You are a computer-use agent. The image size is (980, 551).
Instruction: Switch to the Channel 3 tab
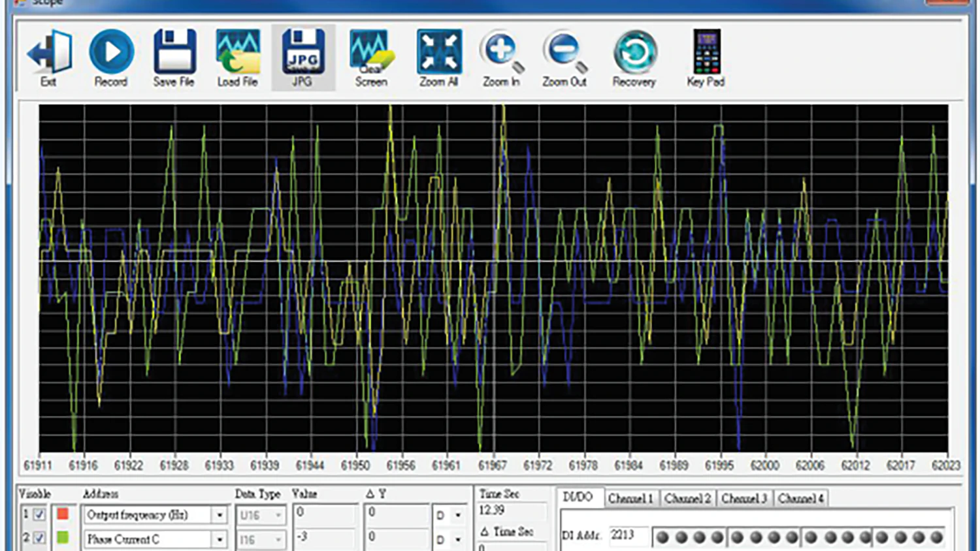744,499
